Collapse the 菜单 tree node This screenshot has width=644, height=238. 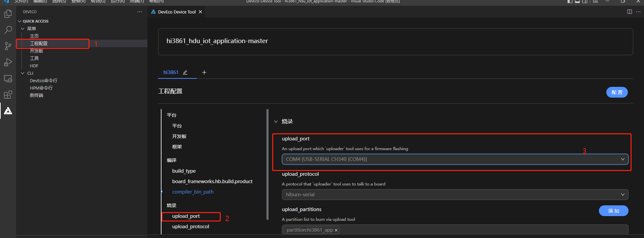[x=23, y=29]
